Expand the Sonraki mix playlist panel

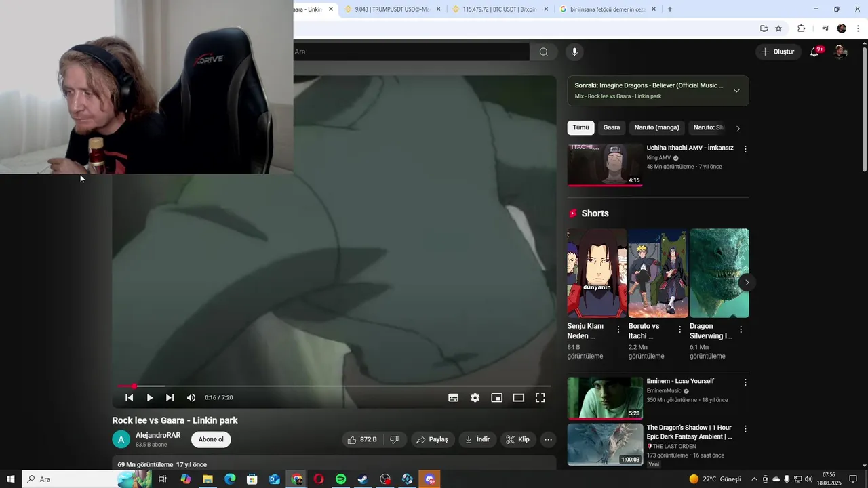(736, 91)
